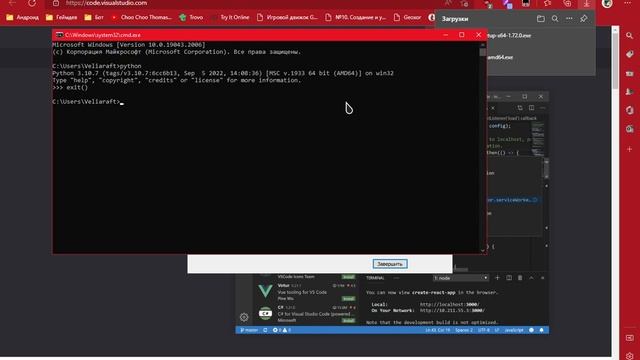The height and width of the screenshot is (360, 640).
Task: Click the Spaces: 2 status bar entry
Action: 464,330
